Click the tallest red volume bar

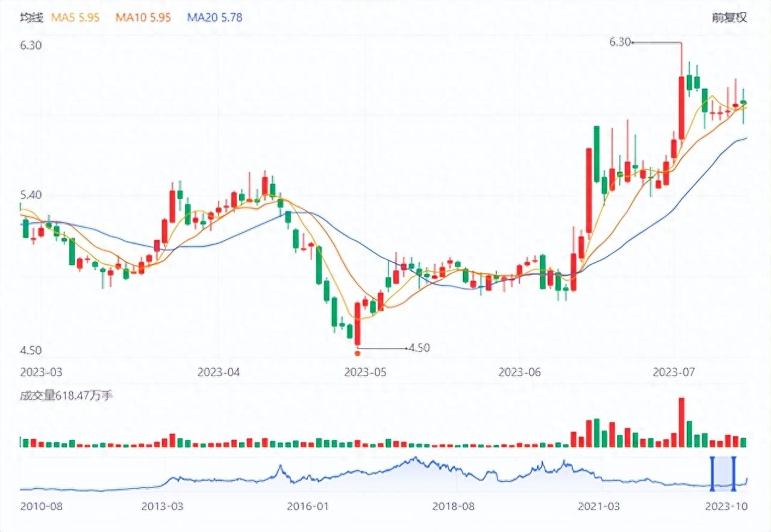681,422
